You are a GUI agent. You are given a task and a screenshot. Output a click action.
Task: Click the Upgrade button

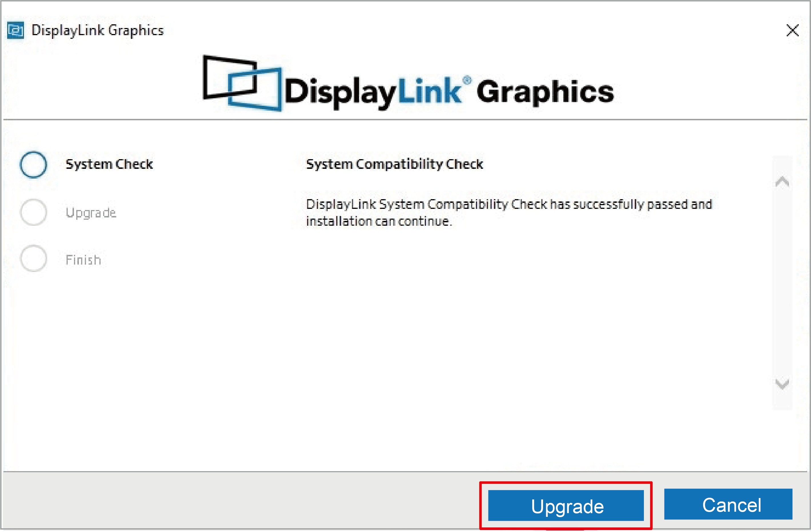[x=566, y=505]
